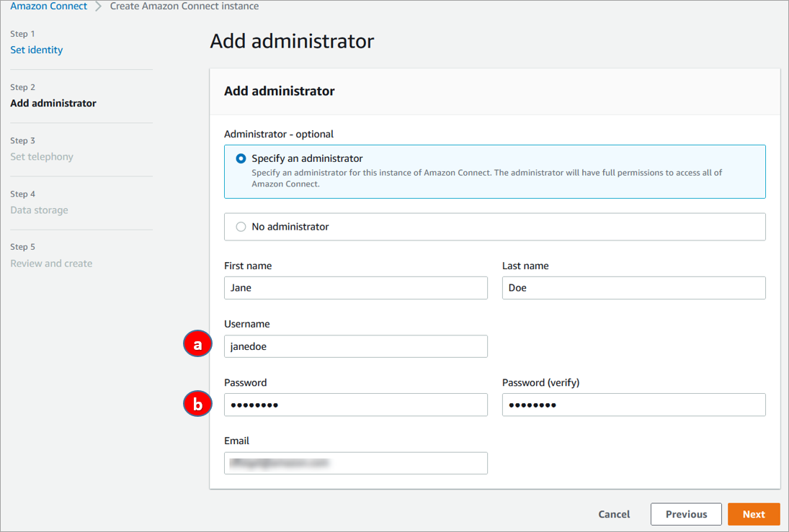Image resolution: width=789 pixels, height=532 pixels.
Task: Click the Email input field
Action: pyautogui.click(x=355, y=463)
